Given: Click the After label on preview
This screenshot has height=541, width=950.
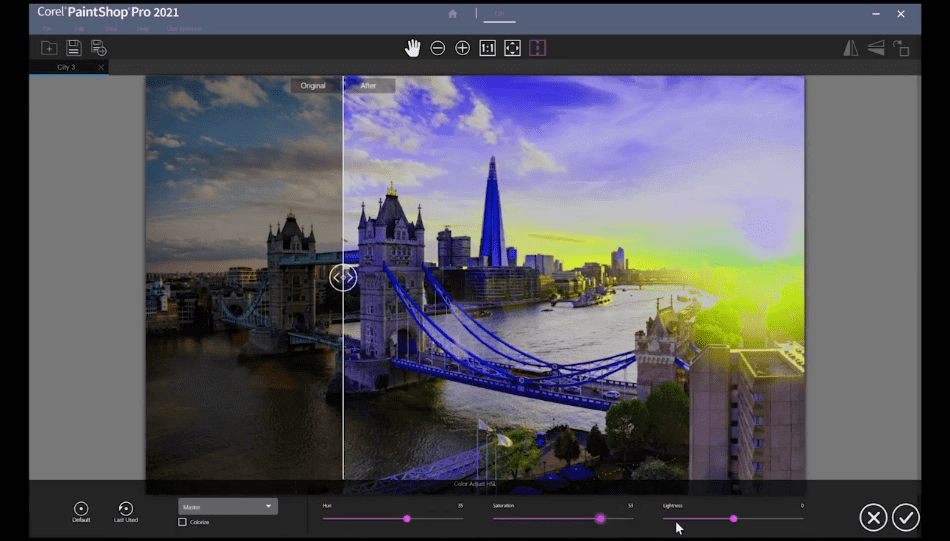Looking at the screenshot, I should click(x=368, y=85).
